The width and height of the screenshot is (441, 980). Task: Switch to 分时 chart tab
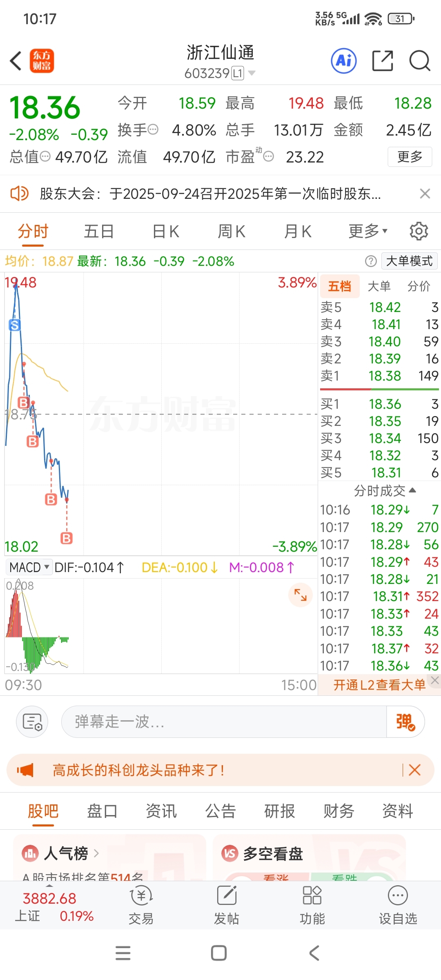pyautogui.click(x=33, y=232)
